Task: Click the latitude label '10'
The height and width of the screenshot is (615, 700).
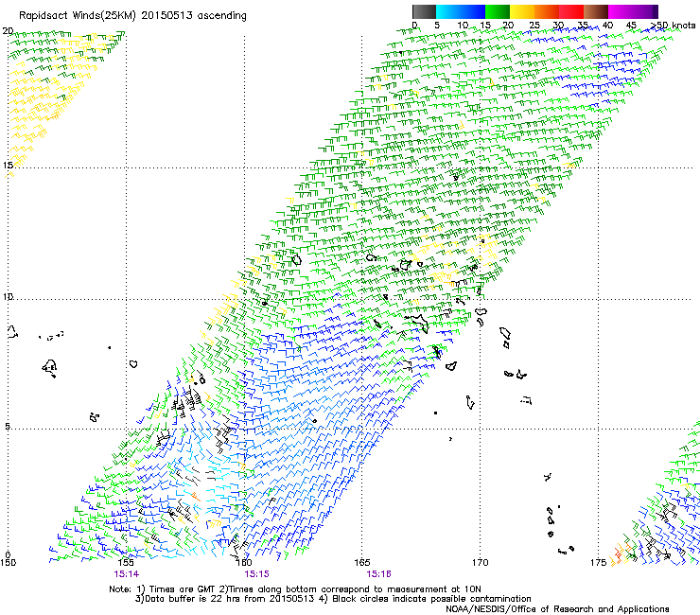Action: [8, 296]
